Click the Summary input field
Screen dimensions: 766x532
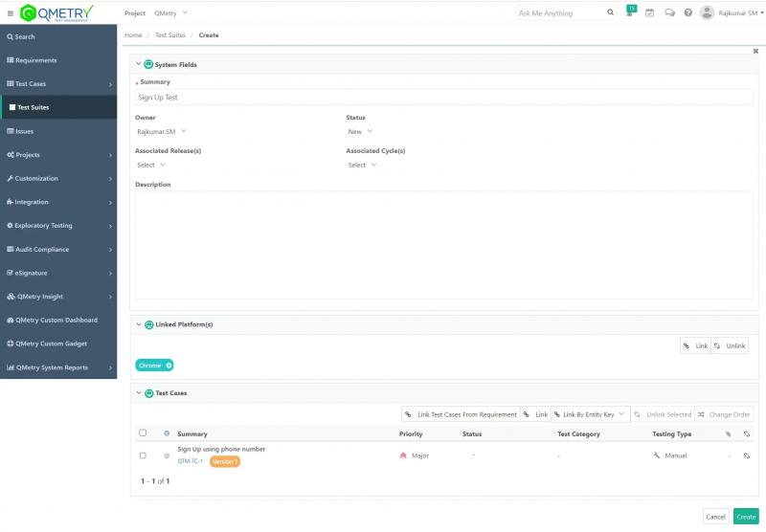[x=444, y=98]
